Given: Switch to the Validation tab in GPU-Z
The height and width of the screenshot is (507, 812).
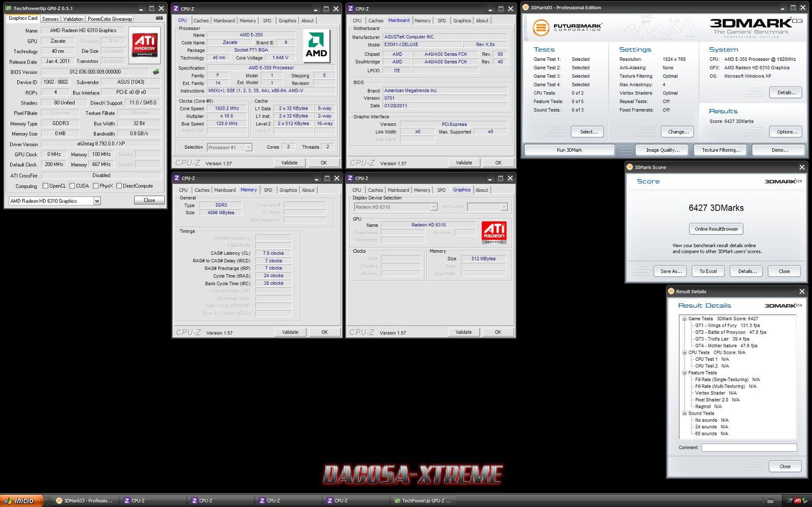Looking at the screenshot, I should coord(73,19).
